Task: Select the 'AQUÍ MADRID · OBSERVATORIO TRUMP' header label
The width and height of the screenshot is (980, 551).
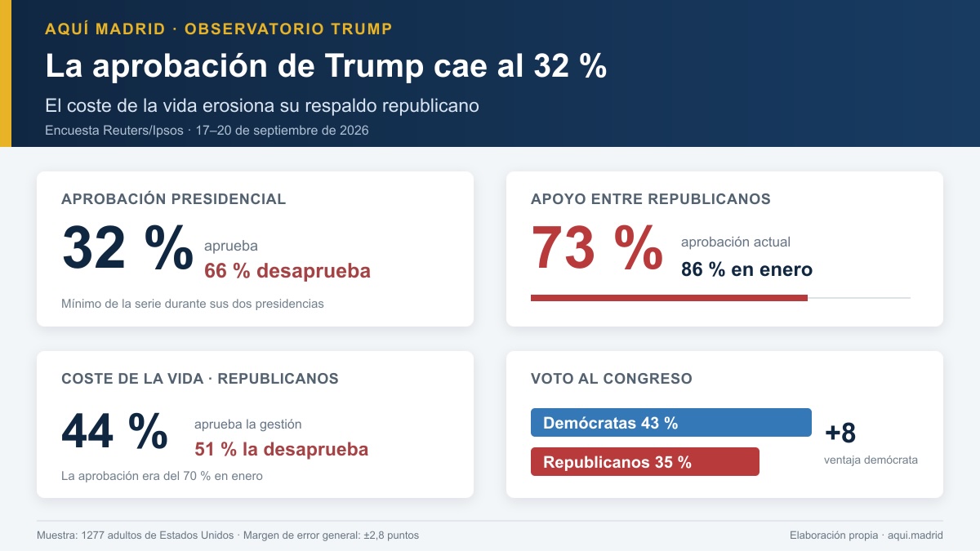Action: click(x=219, y=29)
